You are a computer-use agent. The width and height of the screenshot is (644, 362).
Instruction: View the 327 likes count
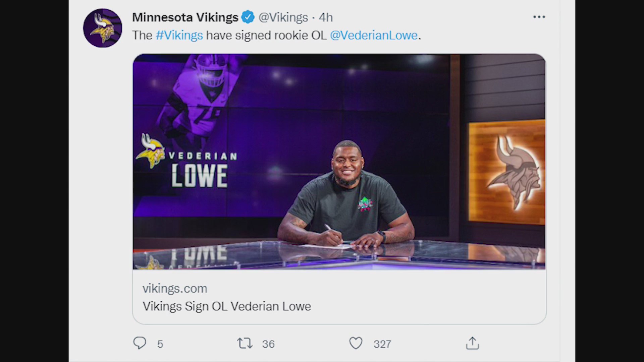point(382,343)
